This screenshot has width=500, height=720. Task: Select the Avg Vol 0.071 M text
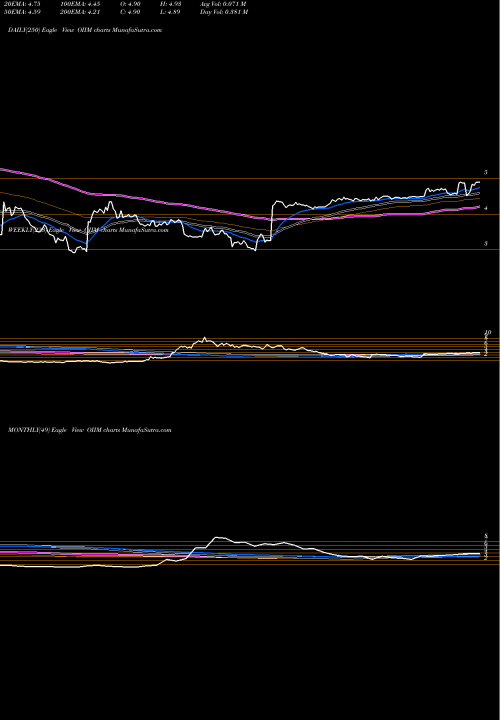point(224,4)
